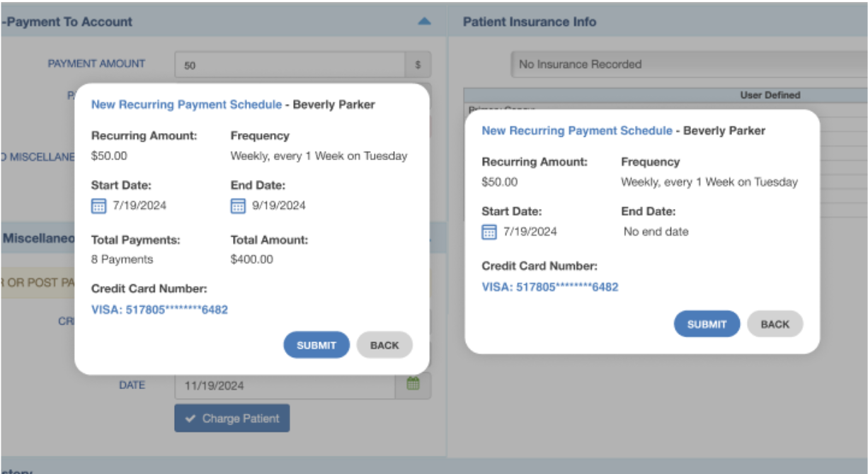Click the Patient Insurance Info panel header
Image resolution: width=868 pixels, height=474 pixels.
(x=529, y=22)
